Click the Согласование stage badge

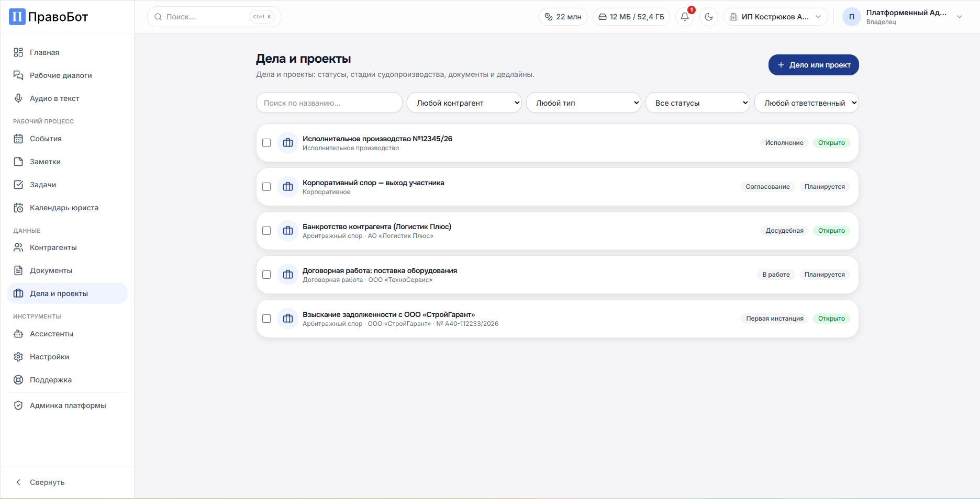pyautogui.click(x=767, y=187)
